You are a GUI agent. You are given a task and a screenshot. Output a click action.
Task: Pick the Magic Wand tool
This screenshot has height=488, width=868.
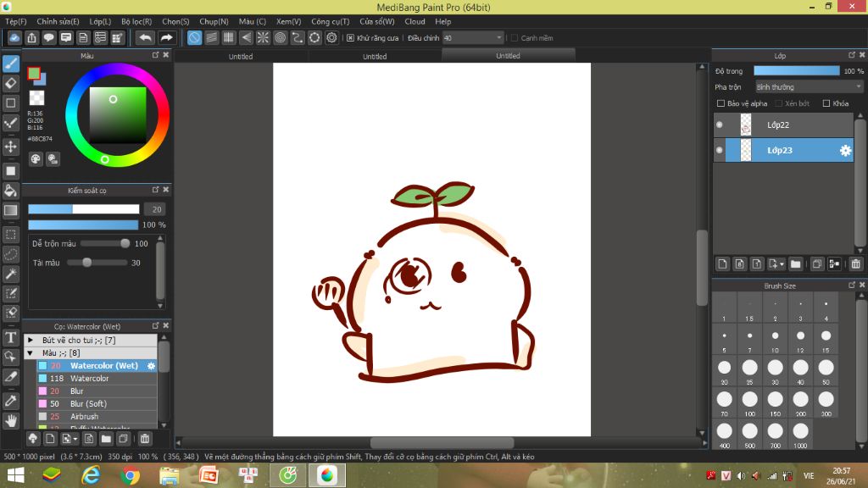10,274
